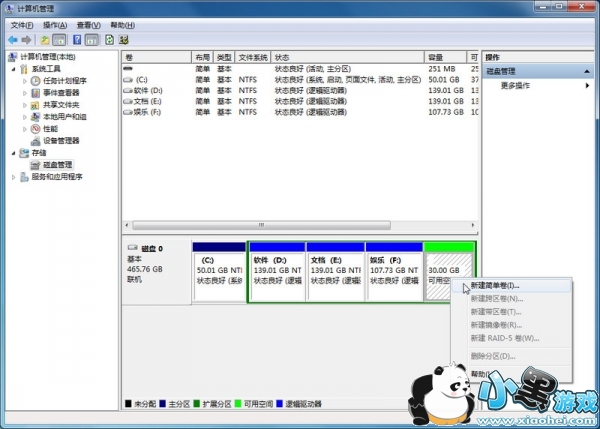Sort by the 容量 column header

(x=445, y=57)
